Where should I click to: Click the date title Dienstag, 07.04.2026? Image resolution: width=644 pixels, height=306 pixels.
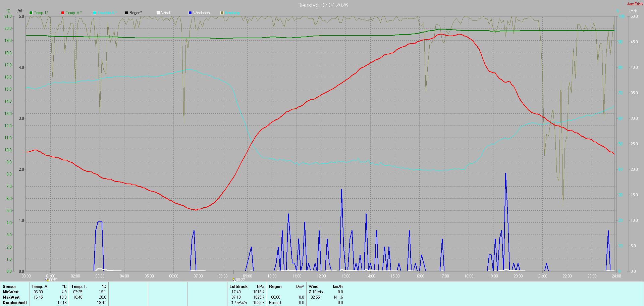(323, 5)
